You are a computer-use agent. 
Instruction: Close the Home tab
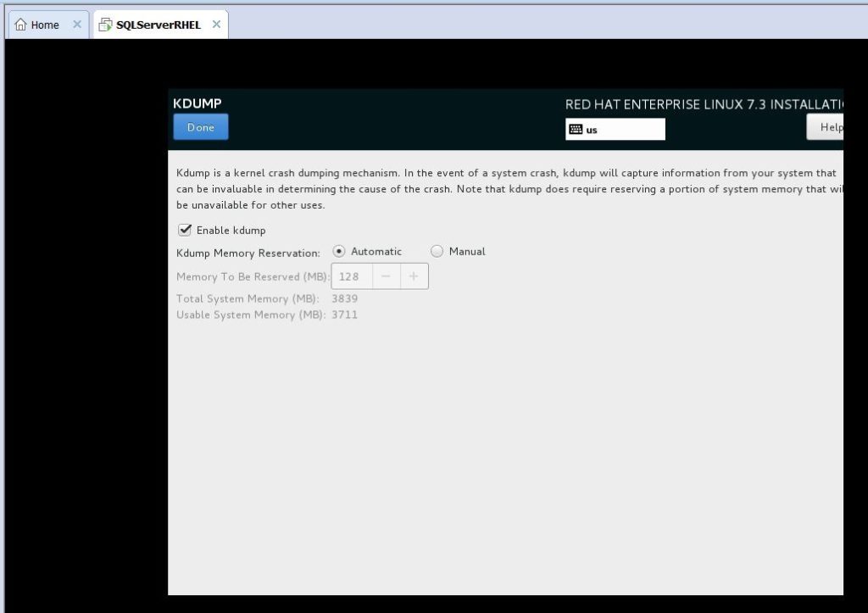point(77,25)
